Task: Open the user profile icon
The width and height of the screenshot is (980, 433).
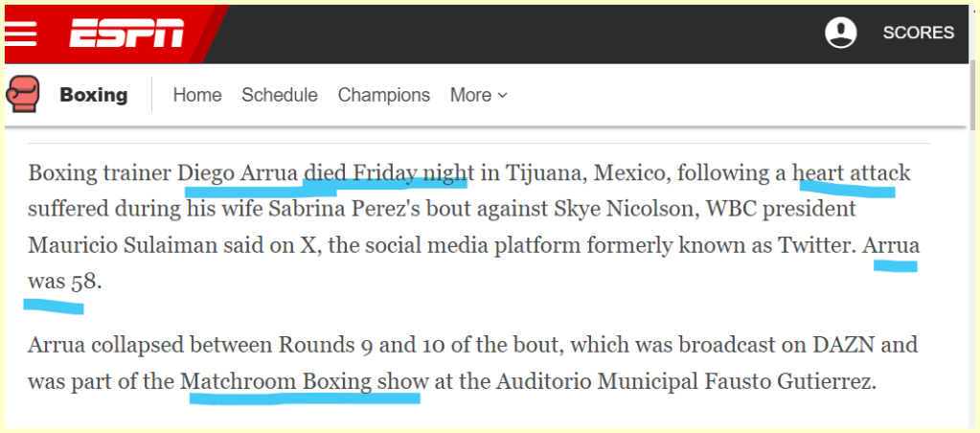Action: coord(840,33)
